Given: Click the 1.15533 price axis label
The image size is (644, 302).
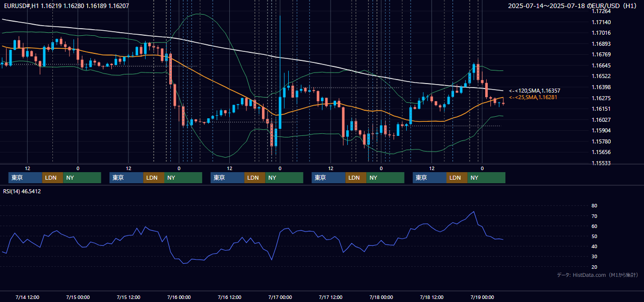Looking at the screenshot, I should tap(602, 163).
